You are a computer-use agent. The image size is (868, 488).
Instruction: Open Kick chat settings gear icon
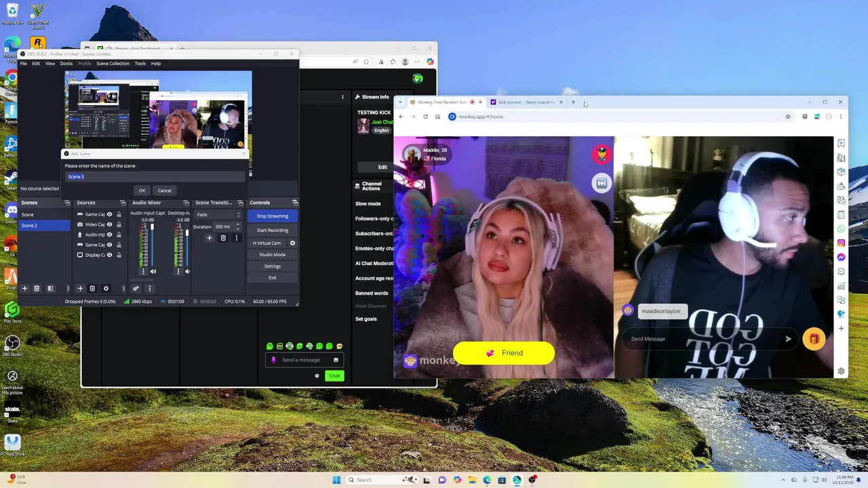click(x=317, y=375)
